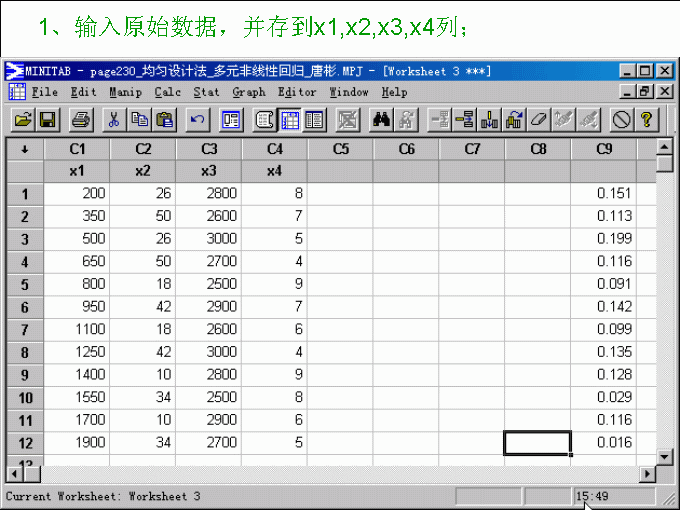Screen dimensions: 680x510
Task: Click the x3 column name cell
Action: click(x=208, y=171)
